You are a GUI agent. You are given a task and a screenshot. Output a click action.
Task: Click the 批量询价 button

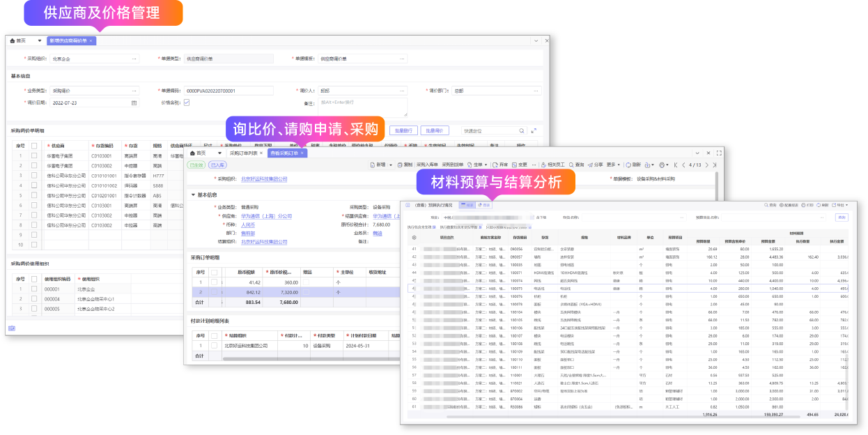pos(435,130)
